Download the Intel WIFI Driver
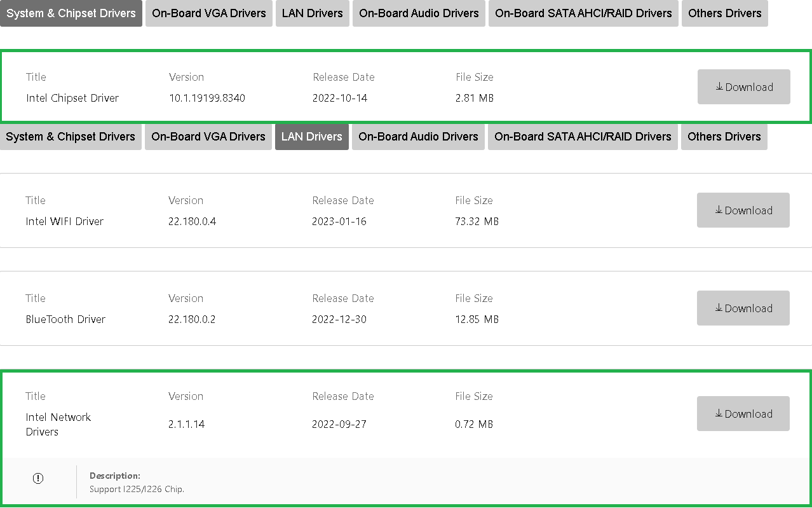812x508 pixels. [x=743, y=210]
